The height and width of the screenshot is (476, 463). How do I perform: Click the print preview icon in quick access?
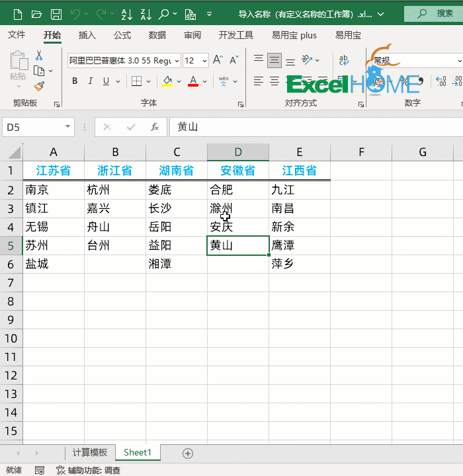pyautogui.click(x=190, y=15)
